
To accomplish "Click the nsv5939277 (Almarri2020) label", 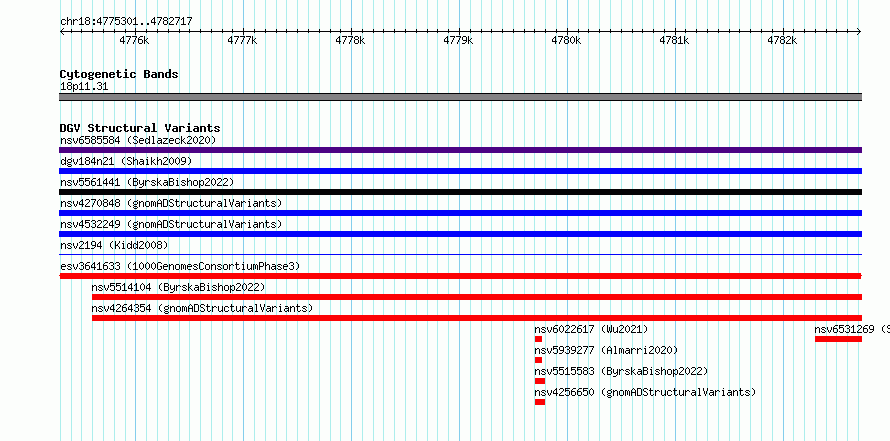I will tap(606, 350).
